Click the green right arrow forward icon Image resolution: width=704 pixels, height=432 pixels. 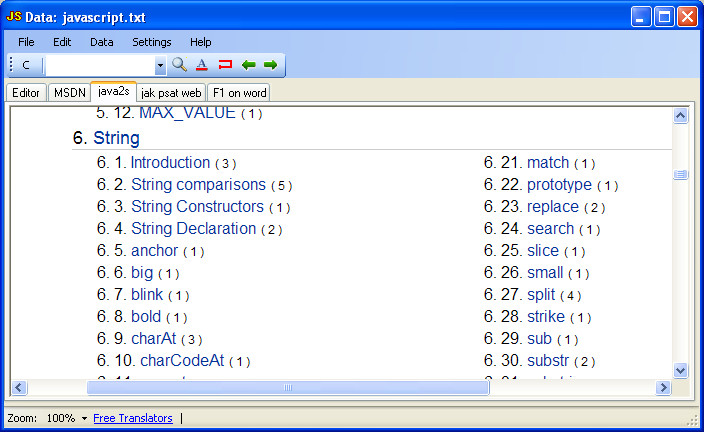(x=270, y=65)
